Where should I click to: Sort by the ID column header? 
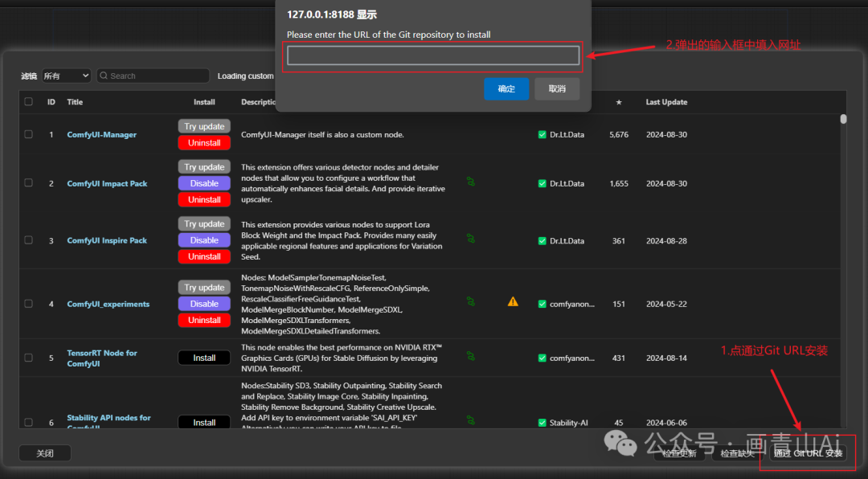tap(51, 102)
